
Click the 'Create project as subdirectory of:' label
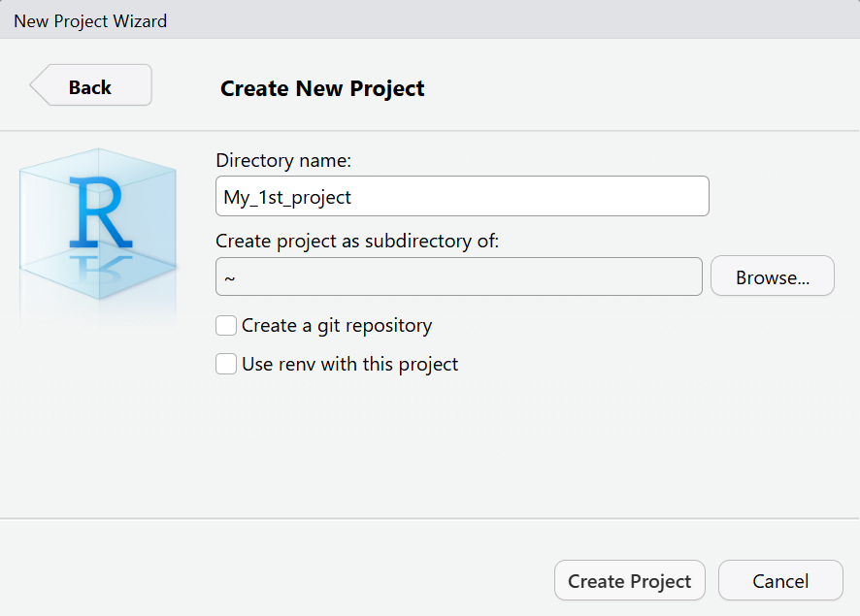click(357, 241)
